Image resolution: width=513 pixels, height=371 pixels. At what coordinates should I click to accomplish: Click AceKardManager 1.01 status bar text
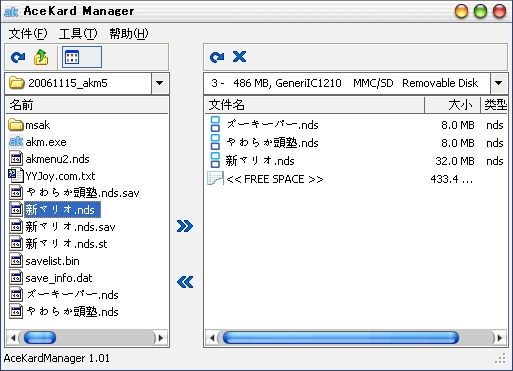click(x=57, y=358)
